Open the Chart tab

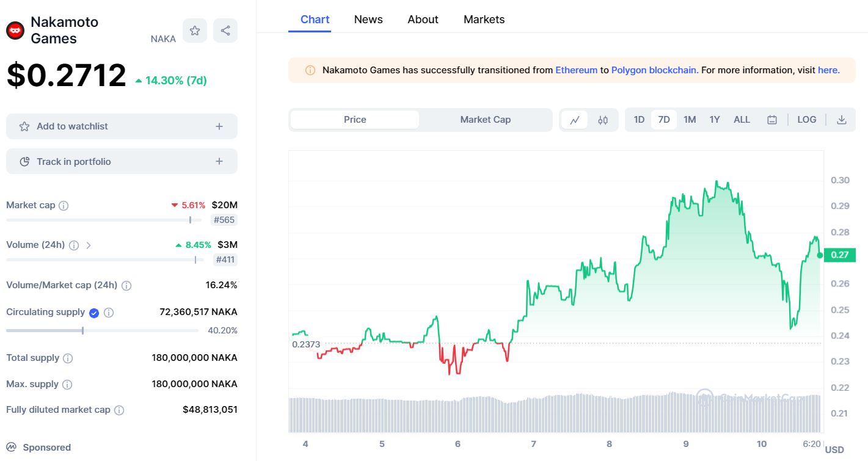point(315,20)
